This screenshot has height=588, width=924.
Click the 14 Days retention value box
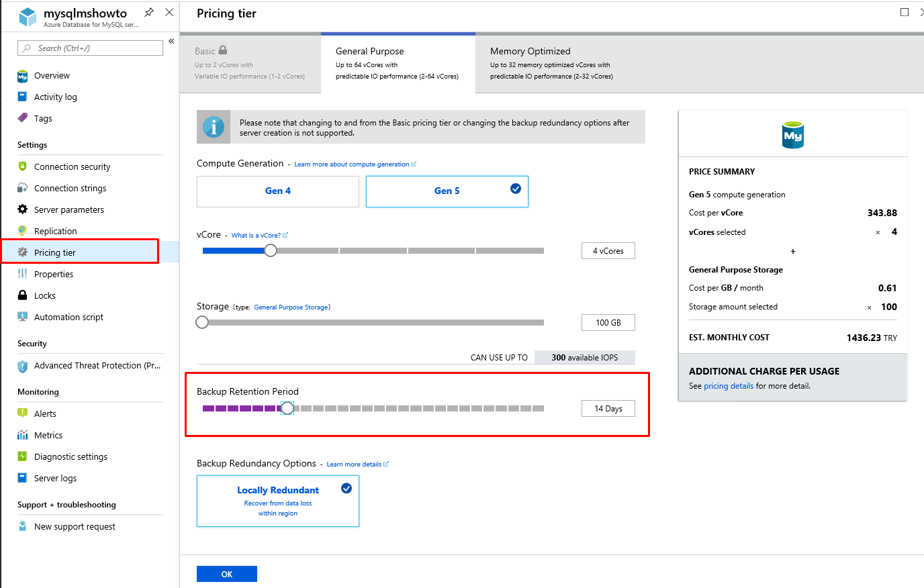point(608,409)
